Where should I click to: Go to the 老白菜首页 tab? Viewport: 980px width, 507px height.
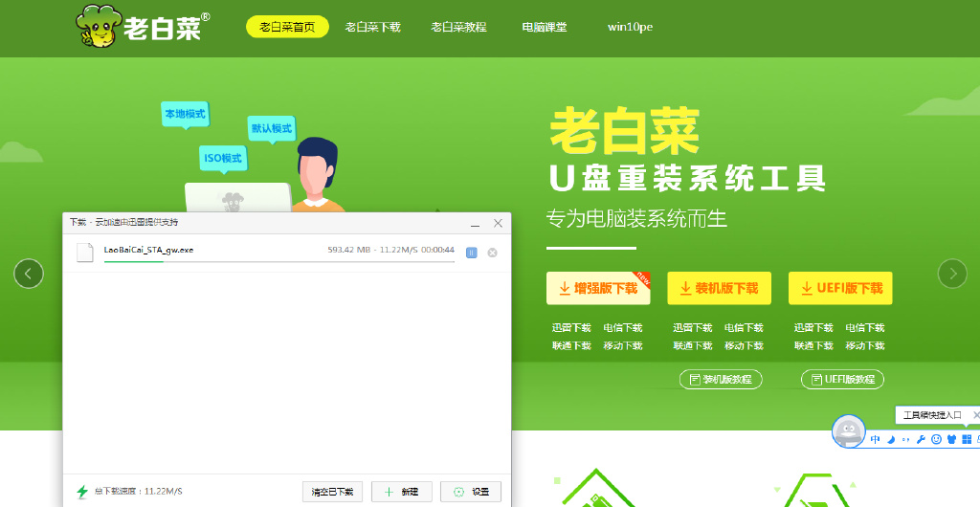(x=287, y=27)
